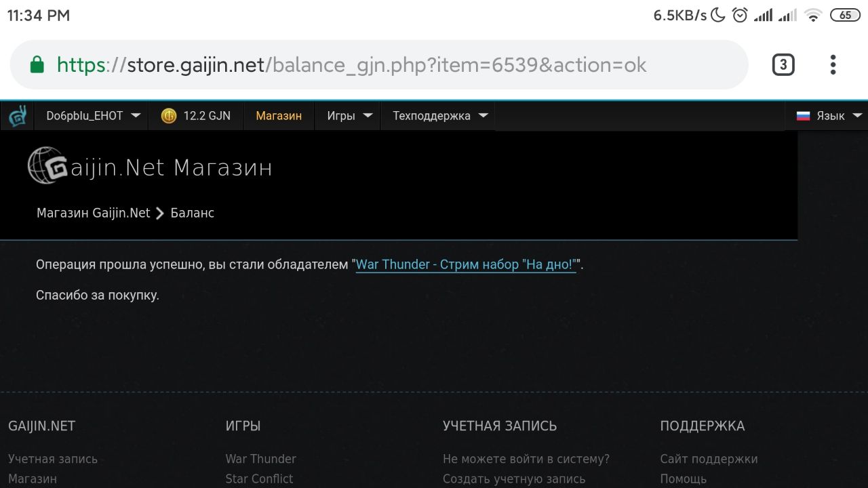Screen dimensions: 868x488
Task: Select the Баланс breadcrumb
Action: pos(192,213)
